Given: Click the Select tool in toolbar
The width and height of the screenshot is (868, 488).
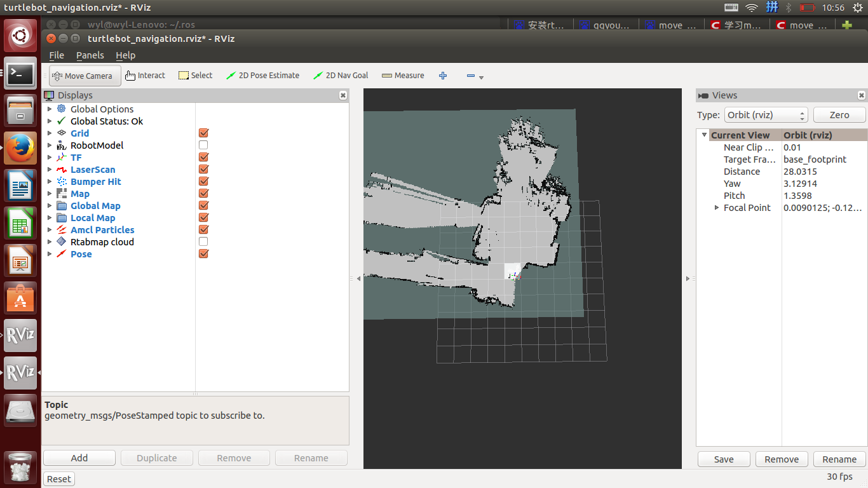Looking at the screenshot, I should click(195, 76).
